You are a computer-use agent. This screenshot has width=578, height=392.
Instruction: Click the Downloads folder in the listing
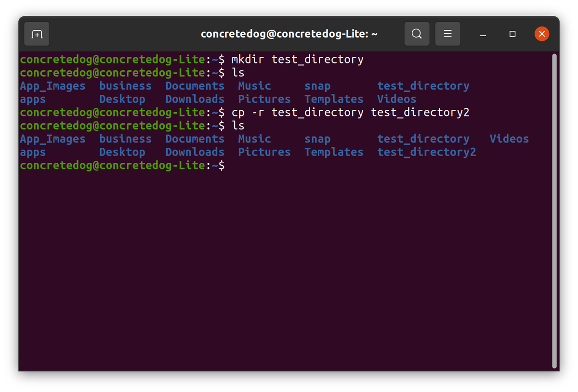pos(195,99)
